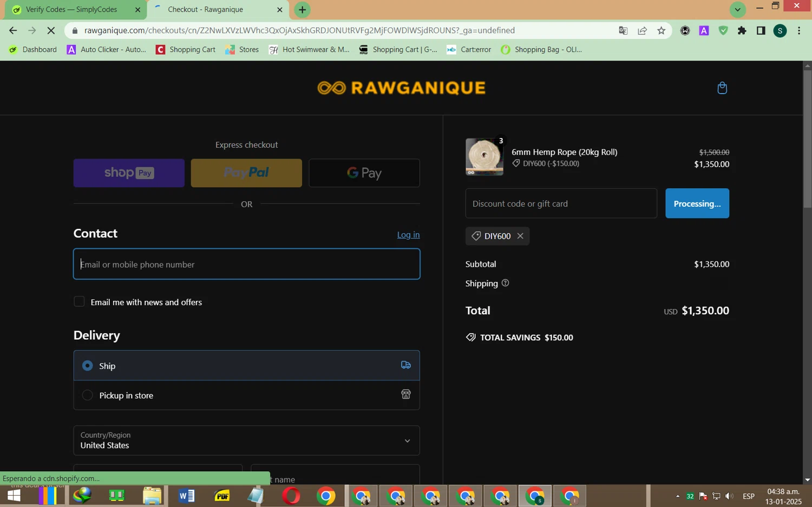Open the shopping bag cart icon

[x=722, y=88]
